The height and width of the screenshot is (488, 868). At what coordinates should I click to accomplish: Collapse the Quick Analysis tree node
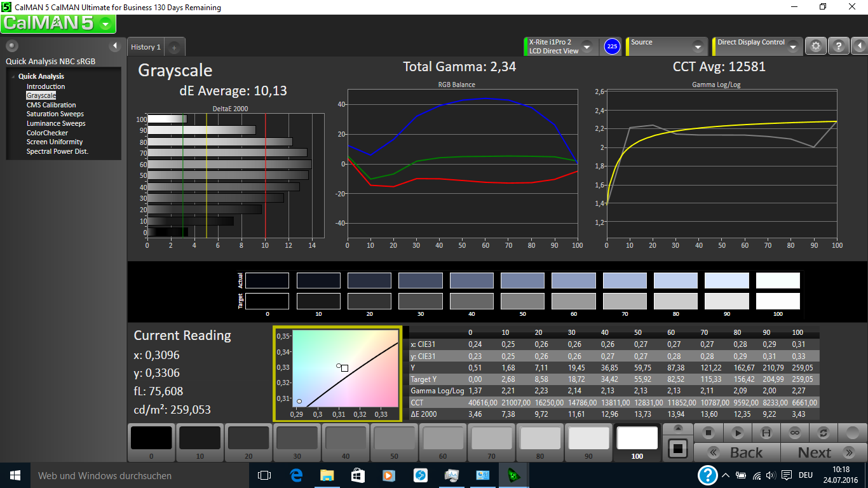(x=12, y=77)
